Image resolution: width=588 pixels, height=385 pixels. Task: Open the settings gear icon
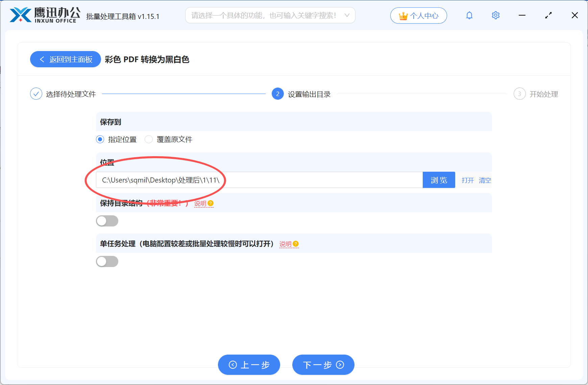496,16
